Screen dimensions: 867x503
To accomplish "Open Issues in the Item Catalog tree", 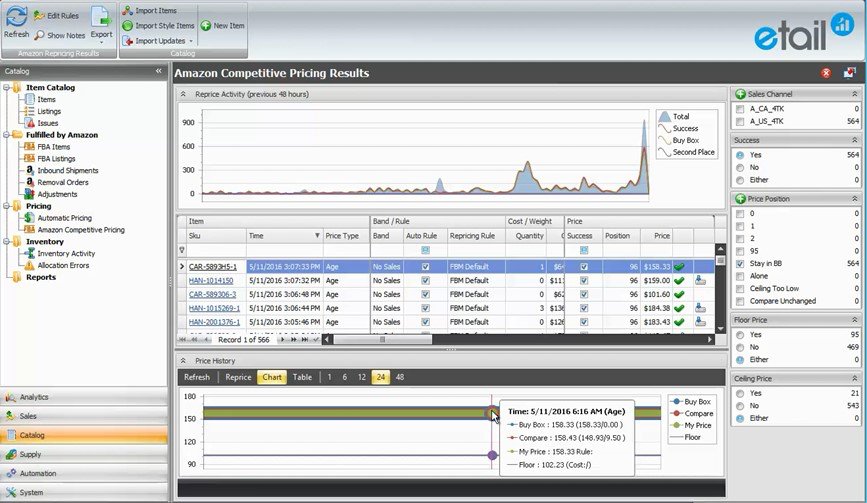I will coord(48,123).
